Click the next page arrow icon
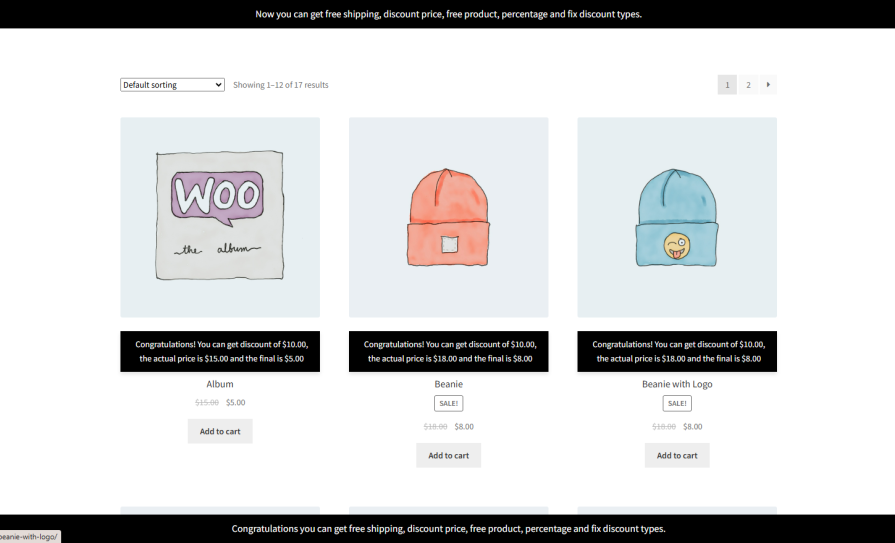This screenshot has height=543, width=895. 768,85
